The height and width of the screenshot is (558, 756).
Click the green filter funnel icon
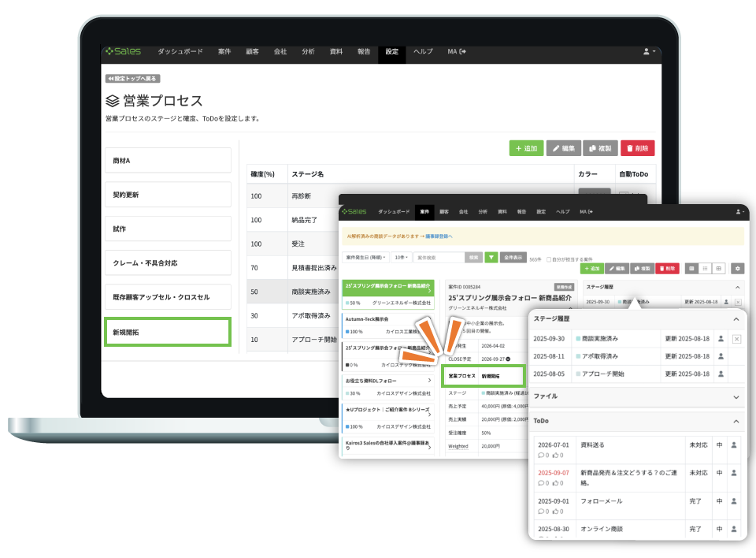coord(491,257)
